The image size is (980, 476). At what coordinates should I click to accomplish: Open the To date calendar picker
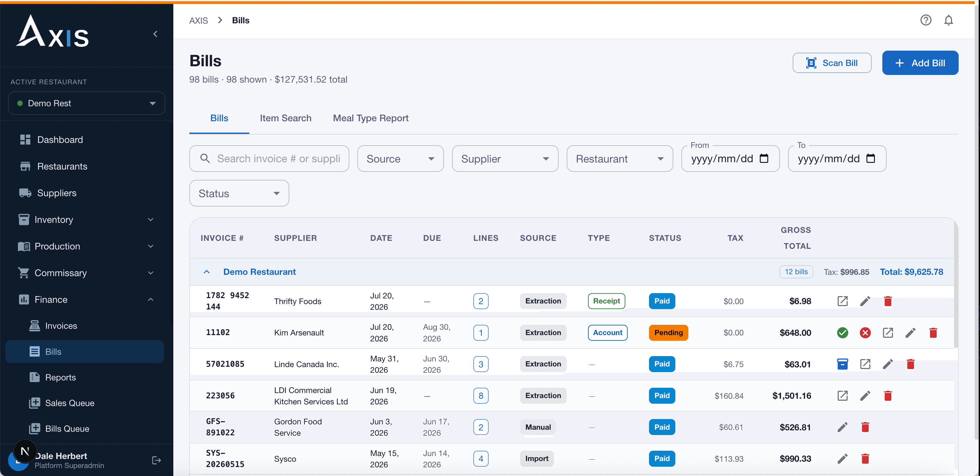[x=870, y=158]
